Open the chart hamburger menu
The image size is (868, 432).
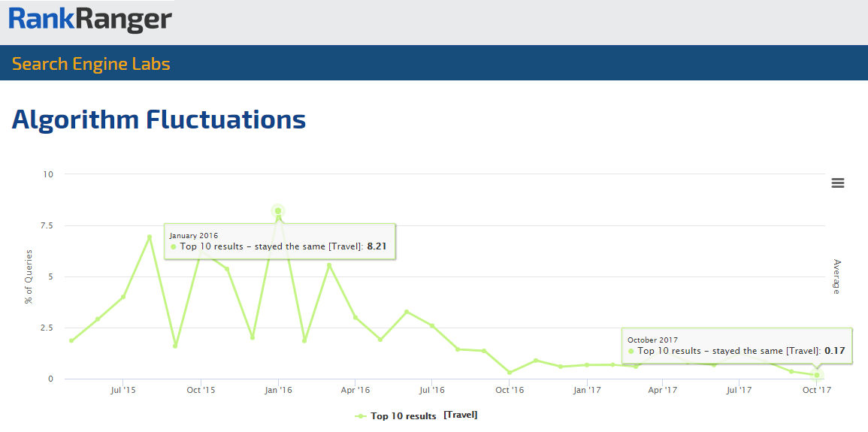838,183
